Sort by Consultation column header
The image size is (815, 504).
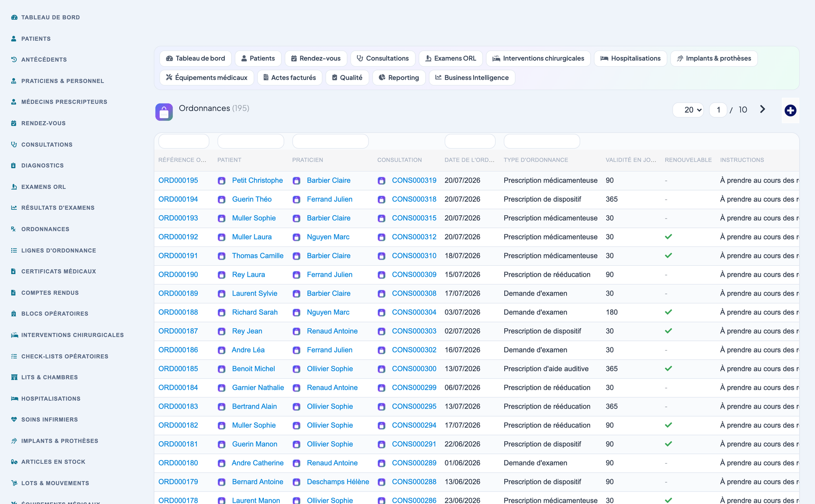point(399,160)
